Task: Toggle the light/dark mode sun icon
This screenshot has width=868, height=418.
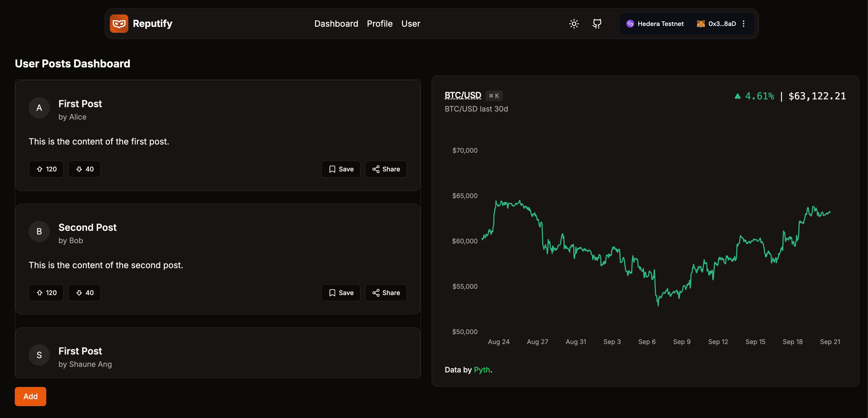Action: pyautogui.click(x=574, y=23)
